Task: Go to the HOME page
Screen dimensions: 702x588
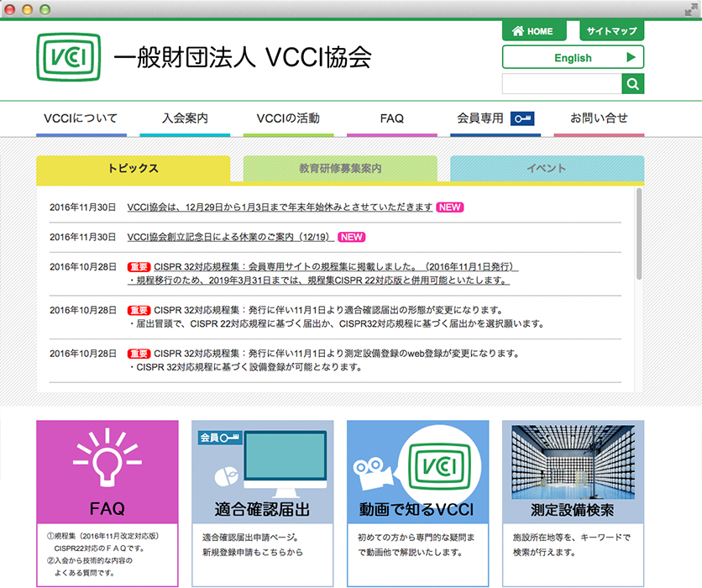Action: tap(534, 31)
